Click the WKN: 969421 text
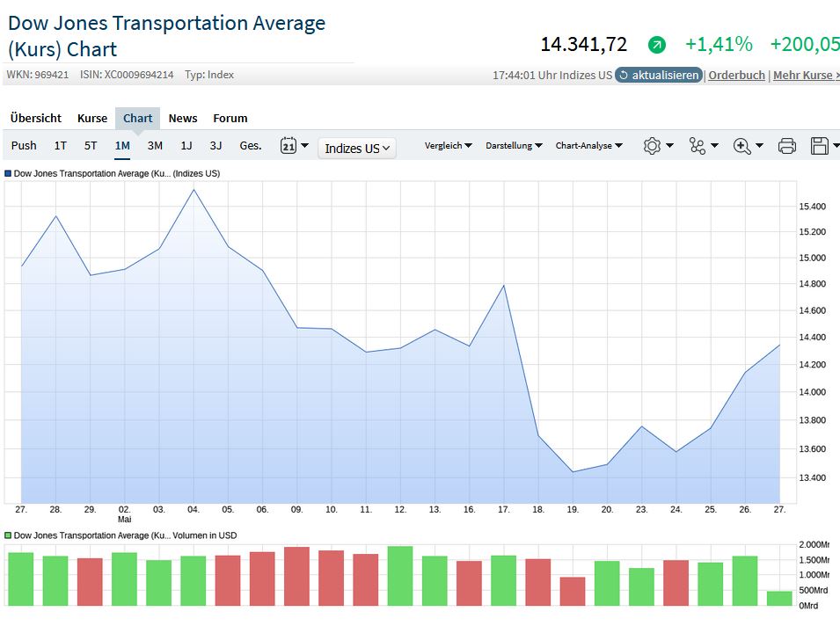Image resolution: width=840 pixels, height=626 pixels. pyautogui.click(x=38, y=75)
